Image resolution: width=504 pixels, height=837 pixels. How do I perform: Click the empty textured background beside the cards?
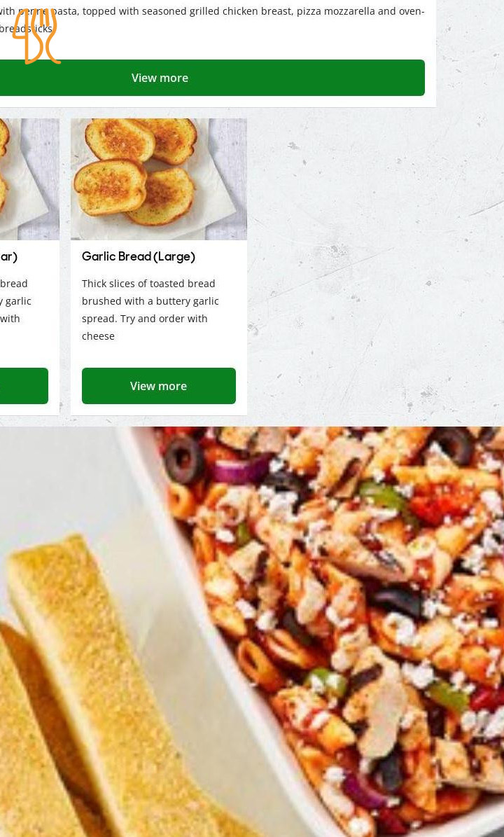373,267
